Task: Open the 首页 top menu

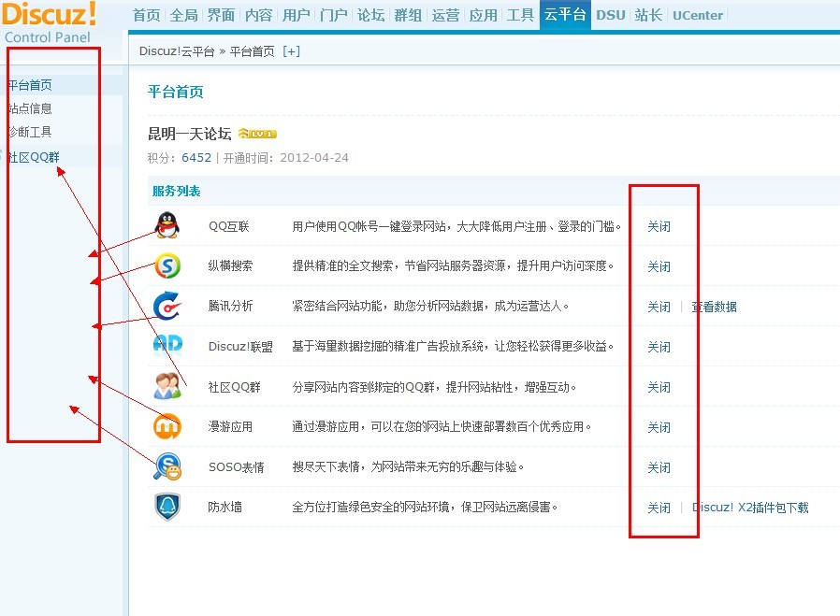Action: pos(147,15)
